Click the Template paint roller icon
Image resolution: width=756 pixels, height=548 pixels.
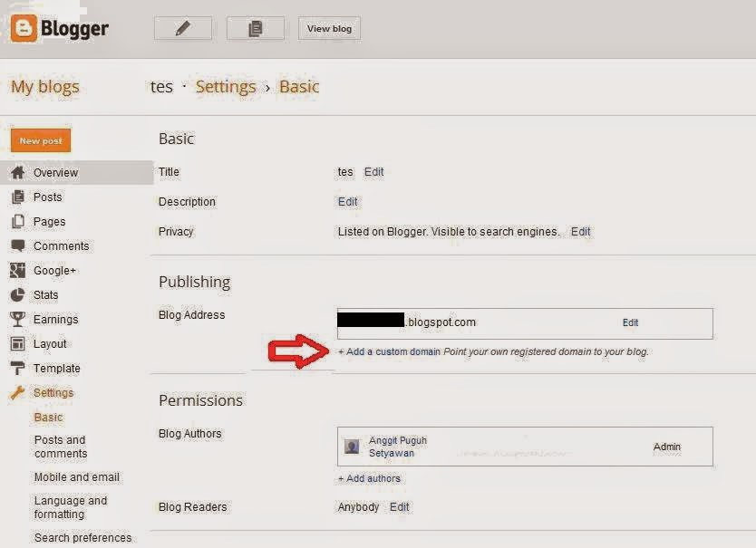(18, 369)
